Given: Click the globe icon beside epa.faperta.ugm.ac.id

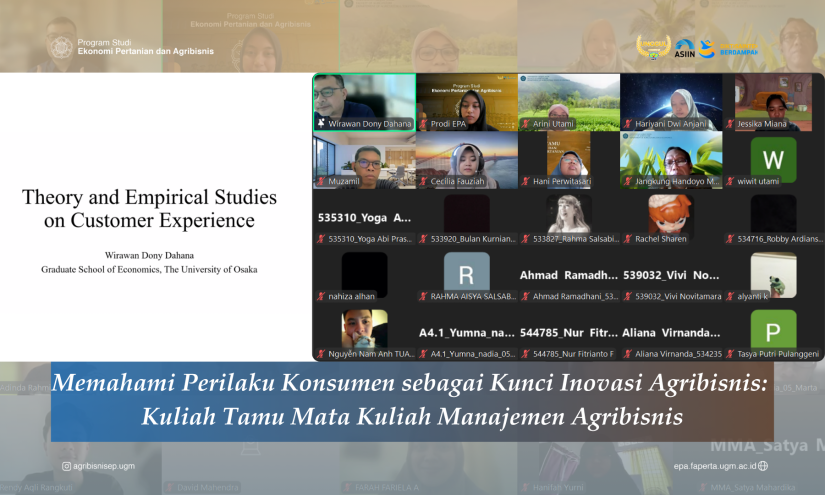Looking at the screenshot, I should (x=763, y=466).
